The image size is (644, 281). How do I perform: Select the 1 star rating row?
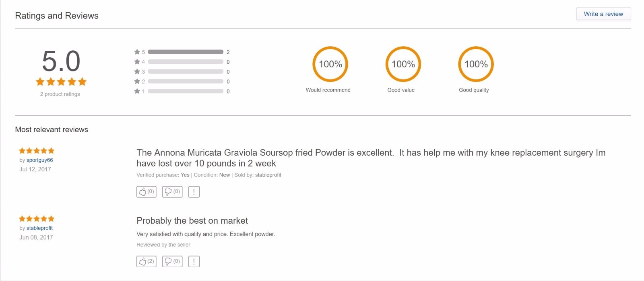click(185, 91)
